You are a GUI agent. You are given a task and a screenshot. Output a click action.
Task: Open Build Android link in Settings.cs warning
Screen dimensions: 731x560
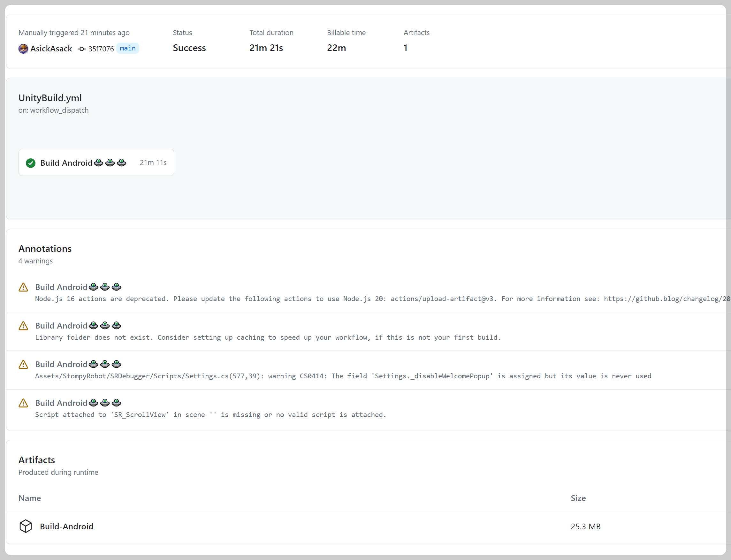pyautogui.click(x=61, y=364)
